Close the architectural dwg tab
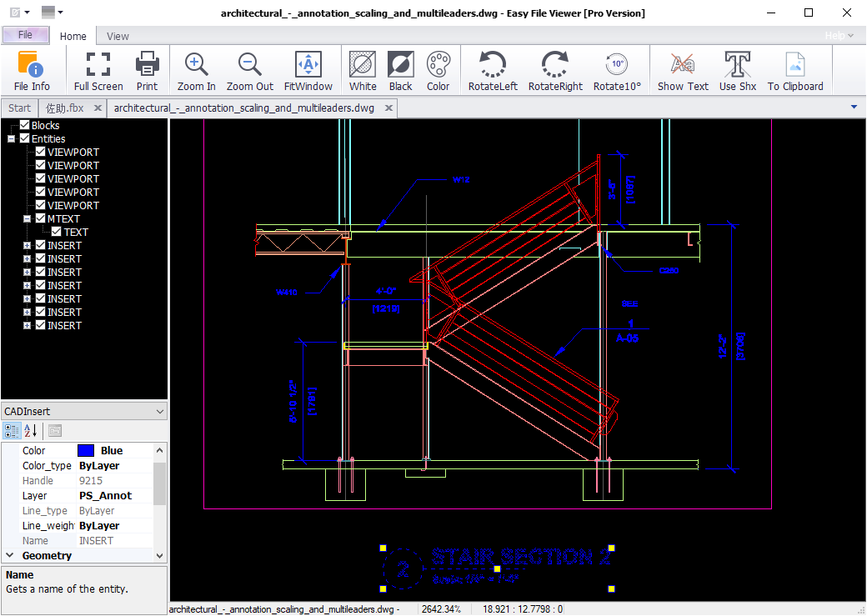 click(x=388, y=108)
